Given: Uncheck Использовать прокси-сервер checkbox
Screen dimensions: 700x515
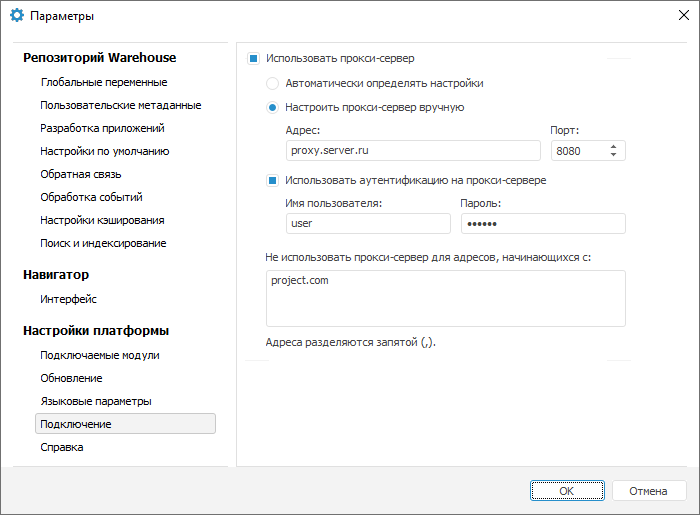Looking at the screenshot, I should coord(254,59).
